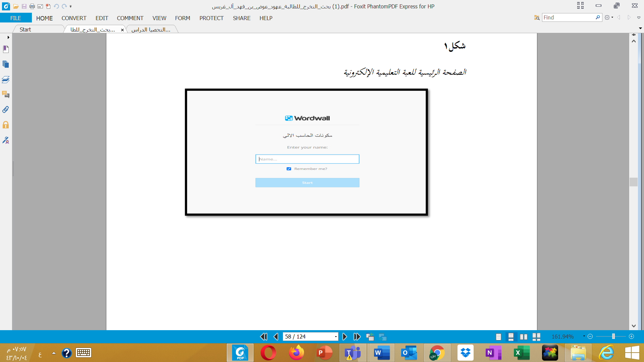The width and height of the screenshot is (644, 362).
Task: Toggle continuous facing page view
Action: 536,337
